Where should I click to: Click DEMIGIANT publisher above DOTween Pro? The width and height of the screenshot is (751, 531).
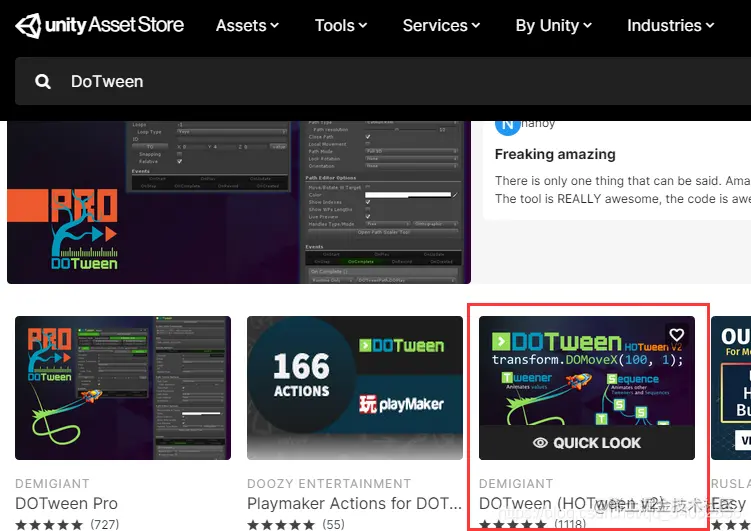coord(52,484)
